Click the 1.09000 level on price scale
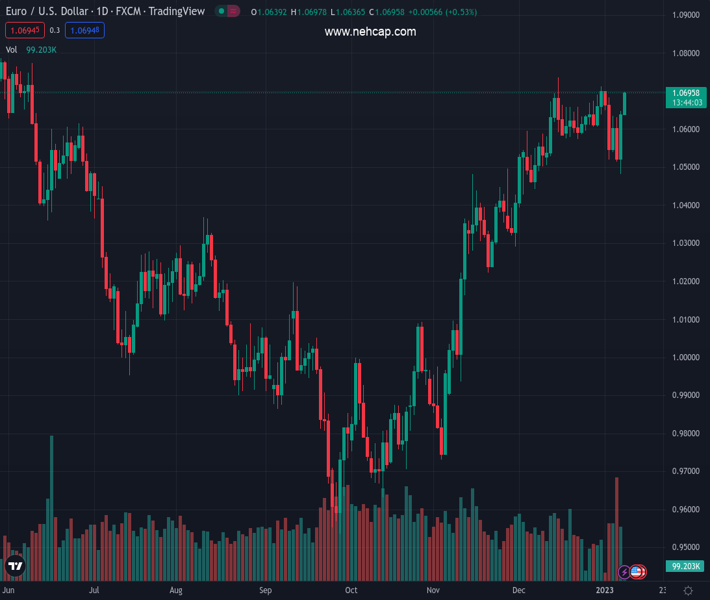Viewport: 710px width, 600px height. point(685,15)
